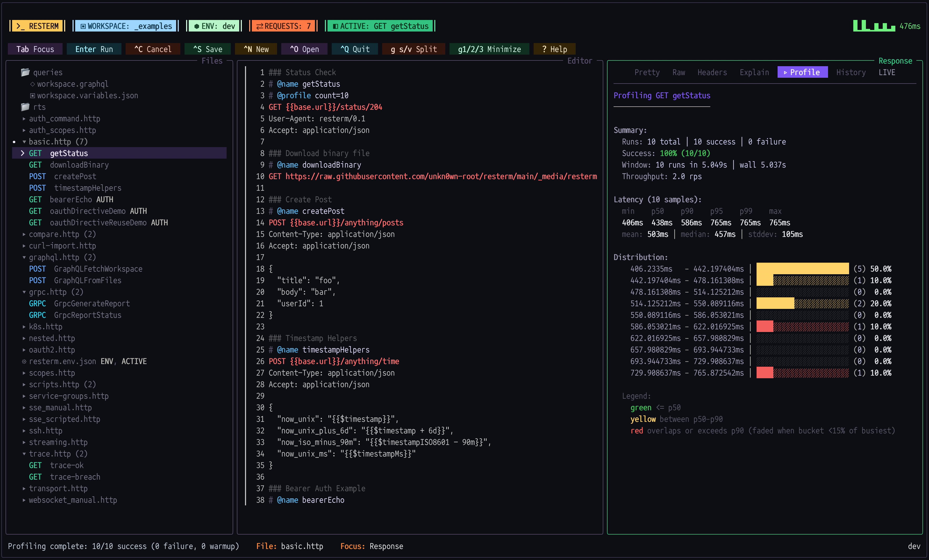Image resolution: width=929 pixels, height=560 pixels.
Task: Click editor line 3 @profile count=10
Action: pyautogui.click(x=308, y=95)
